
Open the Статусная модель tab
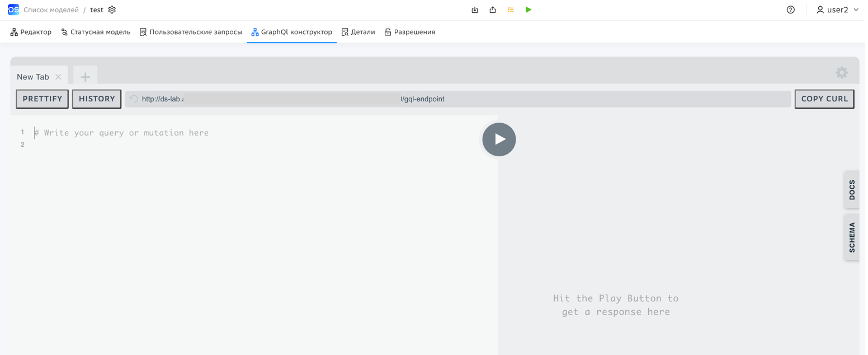[96, 32]
